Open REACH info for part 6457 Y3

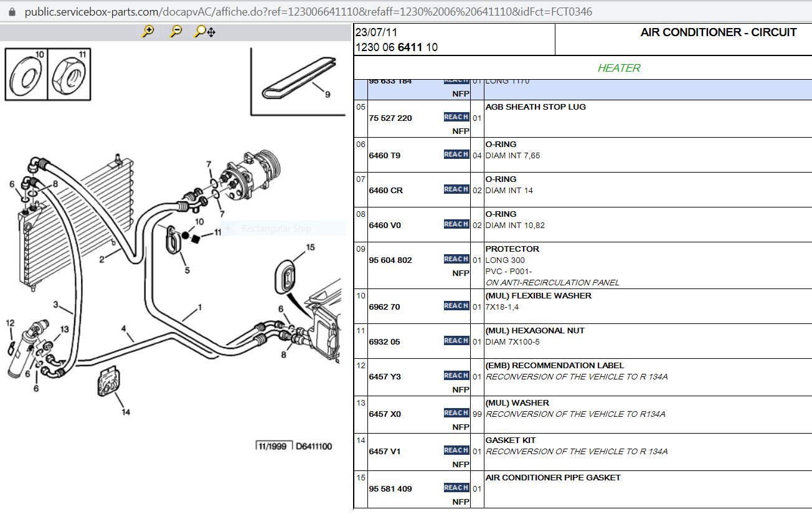[456, 376]
